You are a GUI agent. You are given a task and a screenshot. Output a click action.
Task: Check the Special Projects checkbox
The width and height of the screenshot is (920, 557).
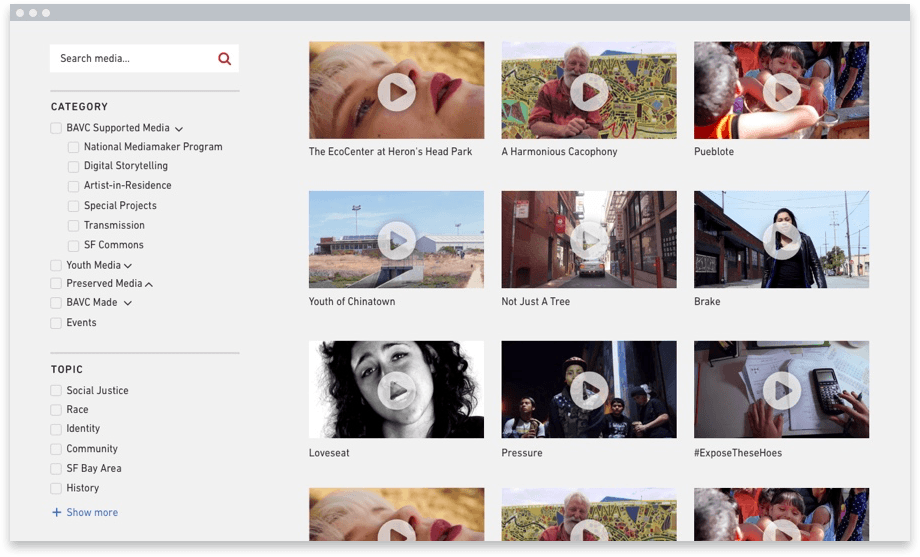(73, 206)
